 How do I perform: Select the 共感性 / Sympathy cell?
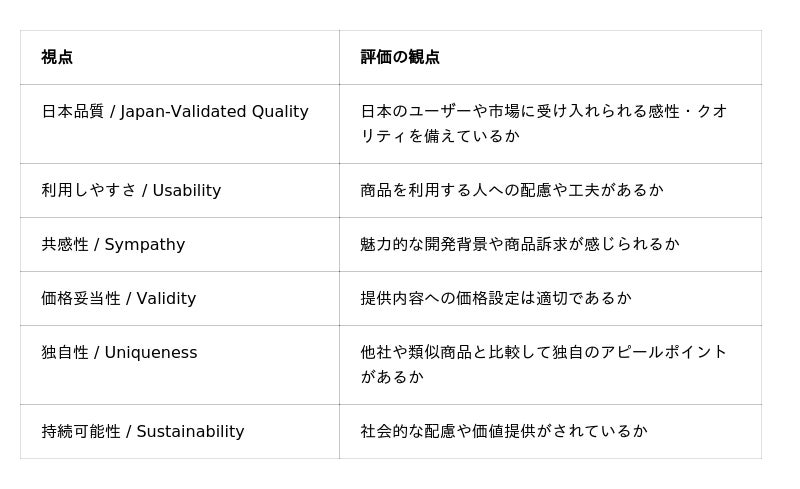point(180,244)
